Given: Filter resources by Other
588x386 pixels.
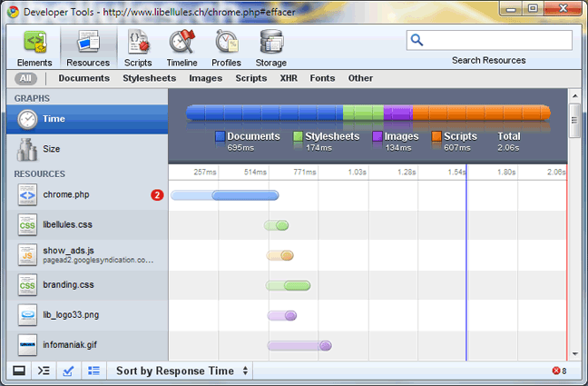Looking at the screenshot, I should pos(360,78).
